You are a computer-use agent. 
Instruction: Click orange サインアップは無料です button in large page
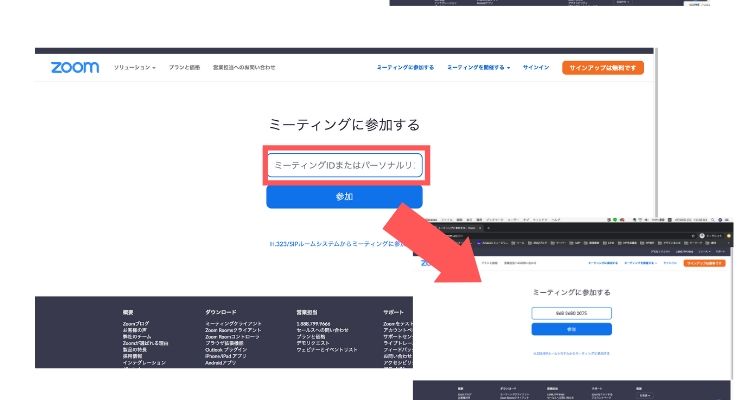click(x=603, y=67)
